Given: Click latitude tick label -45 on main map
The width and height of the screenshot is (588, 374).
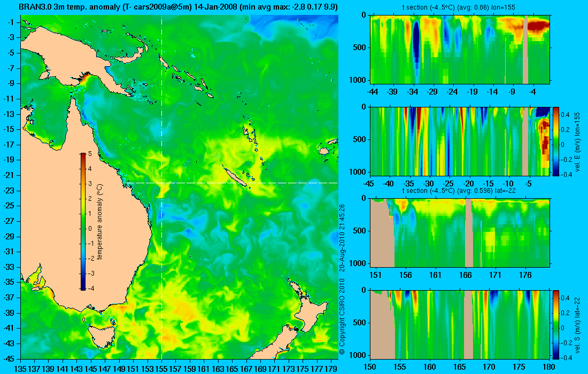Looking at the screenshot, I should click(x=10, y=359).
